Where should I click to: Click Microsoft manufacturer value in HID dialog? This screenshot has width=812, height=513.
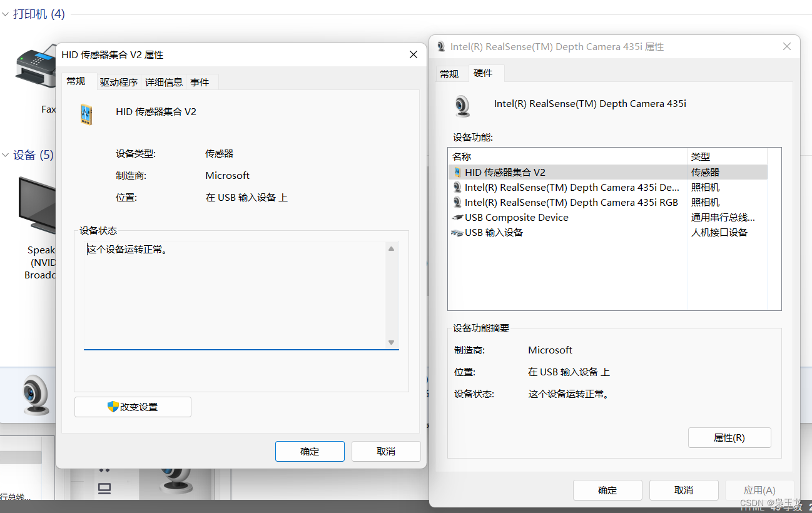click(227, 176)
